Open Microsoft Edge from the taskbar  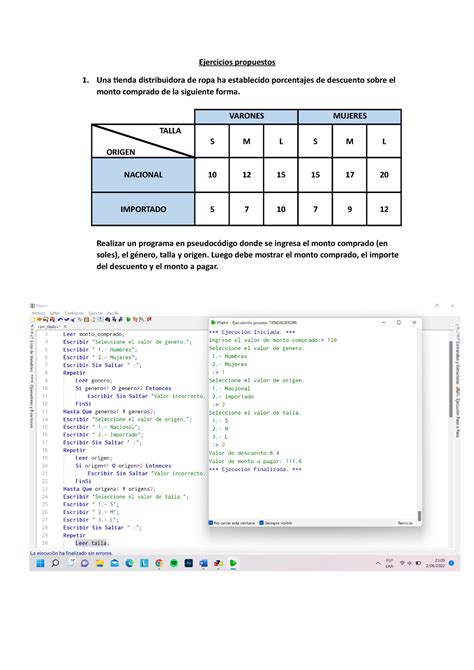[x=129, y=563]
